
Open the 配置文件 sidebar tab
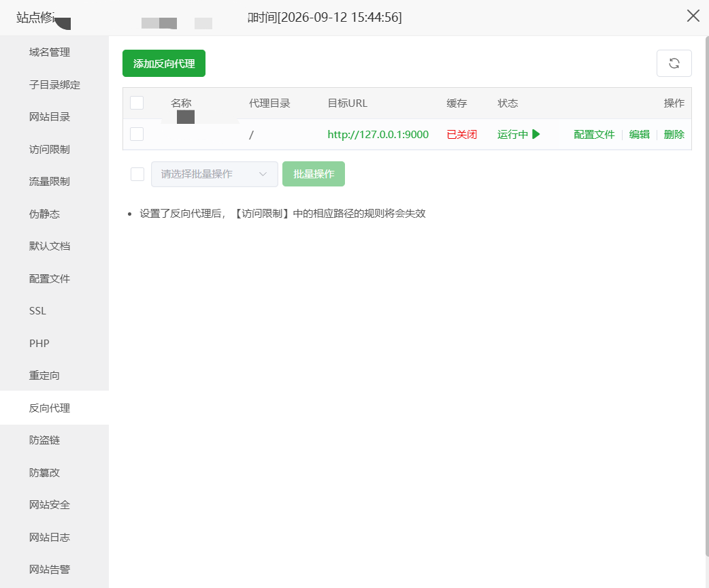(x=54, y=278)
